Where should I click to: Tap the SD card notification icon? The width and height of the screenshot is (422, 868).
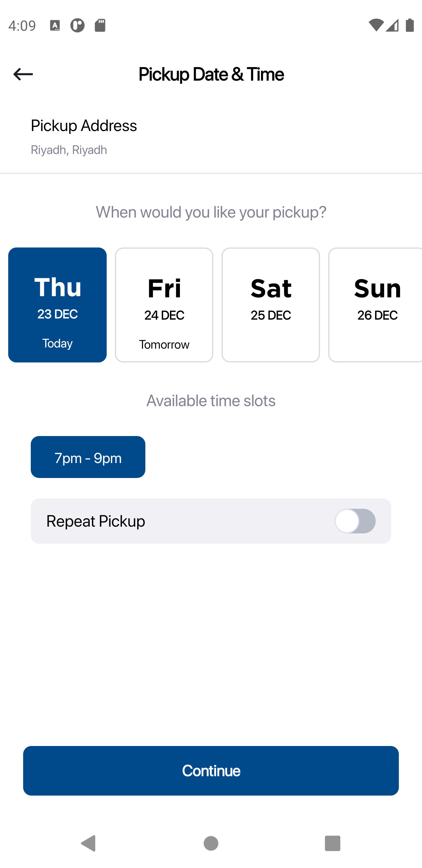(x=100, y=25)
